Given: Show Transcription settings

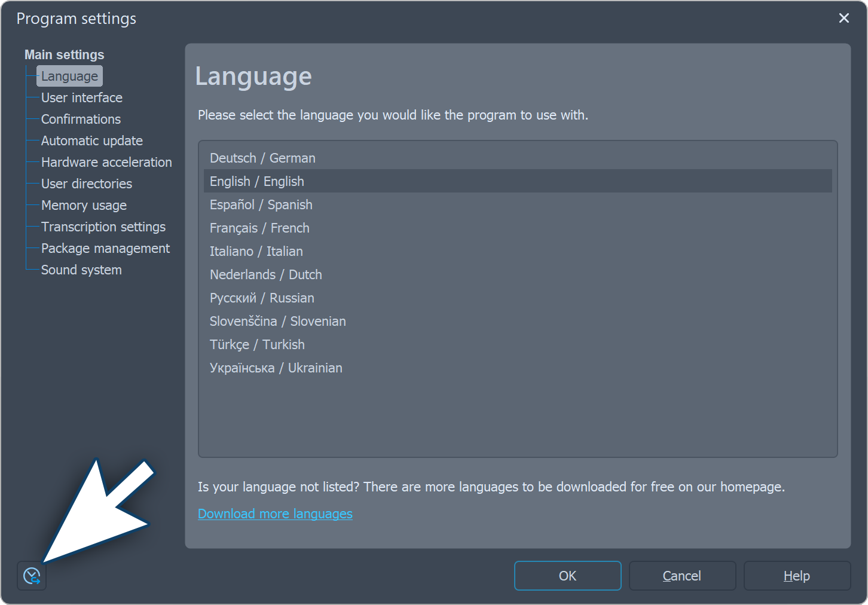Looking at the screenshot, I should pyautogui.click(x=103, y=227).
